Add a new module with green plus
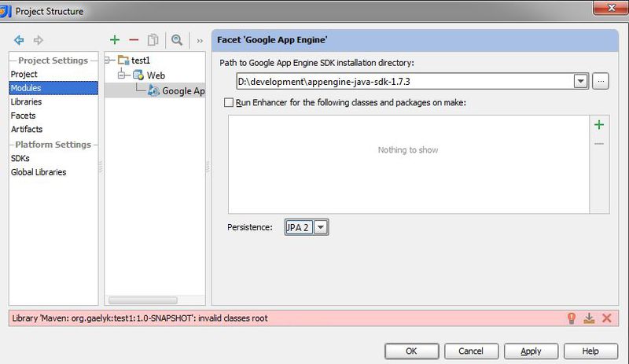The image size is (629, 364). (x=115, y=40)
